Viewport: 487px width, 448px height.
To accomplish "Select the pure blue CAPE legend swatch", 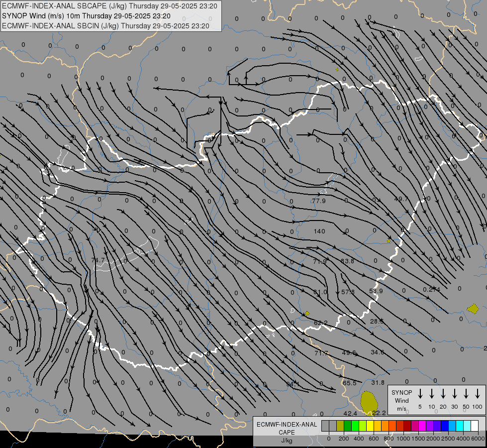I will tap(445, 426).
